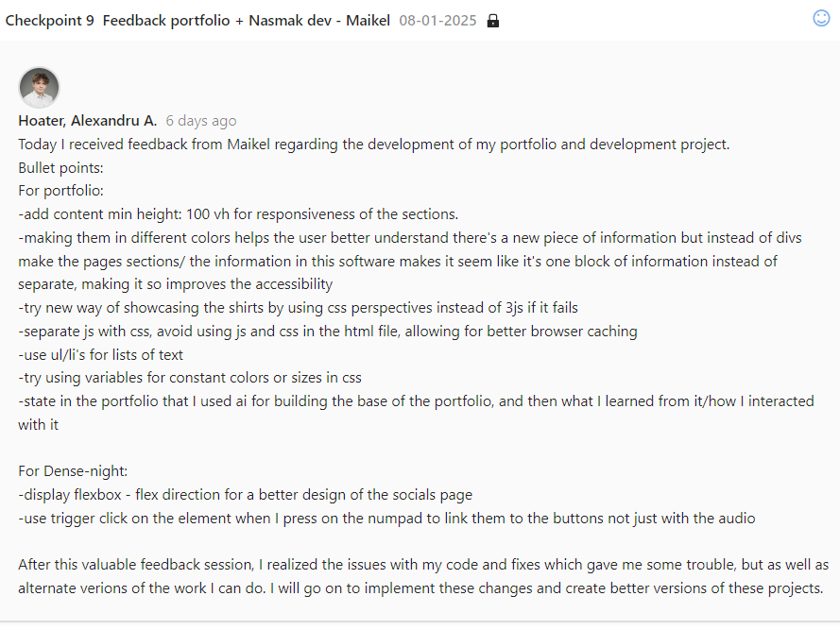The height and width of the screenshot is (630, 840).
Task: Click the smiley face feedback icon
Action: point(821,18)
